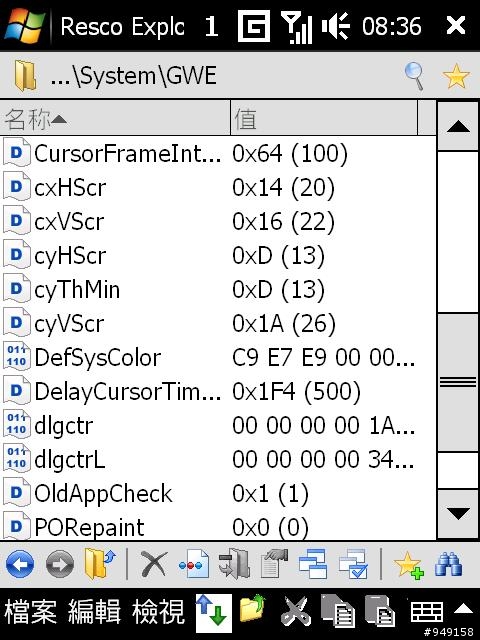This screenshot has width=480, height=640.
Task: Open the binoculars find icon
Action: [x=449, y=564]
